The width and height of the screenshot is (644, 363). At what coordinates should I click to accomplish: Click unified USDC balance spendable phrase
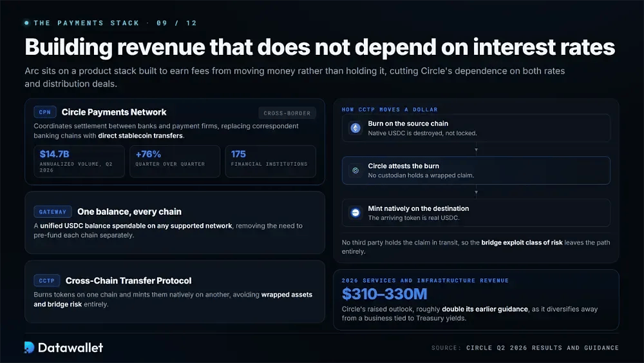[136, 226]
